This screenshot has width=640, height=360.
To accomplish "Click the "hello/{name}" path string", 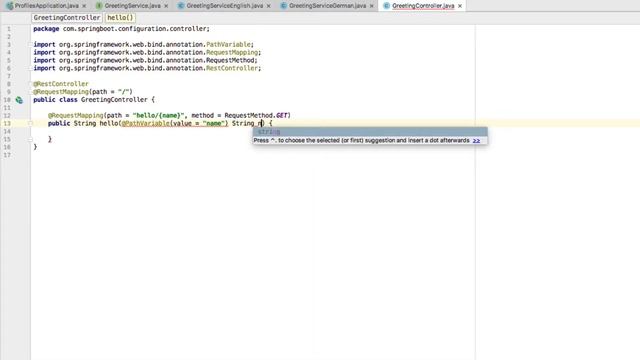I will 158,116.
